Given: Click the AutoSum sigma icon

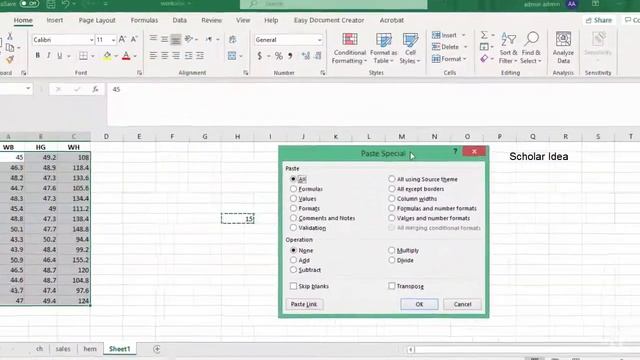Looking at the screenshot, I should point(484,35).
